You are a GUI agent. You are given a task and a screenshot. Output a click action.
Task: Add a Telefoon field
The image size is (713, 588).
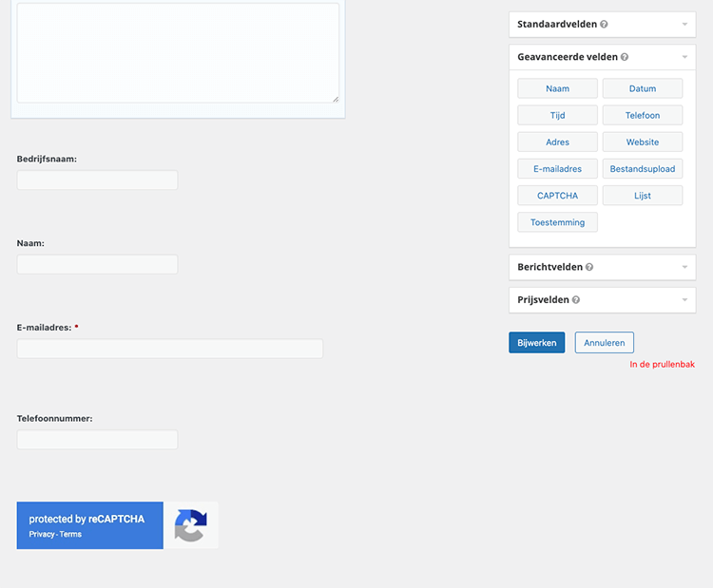point(643,116)
